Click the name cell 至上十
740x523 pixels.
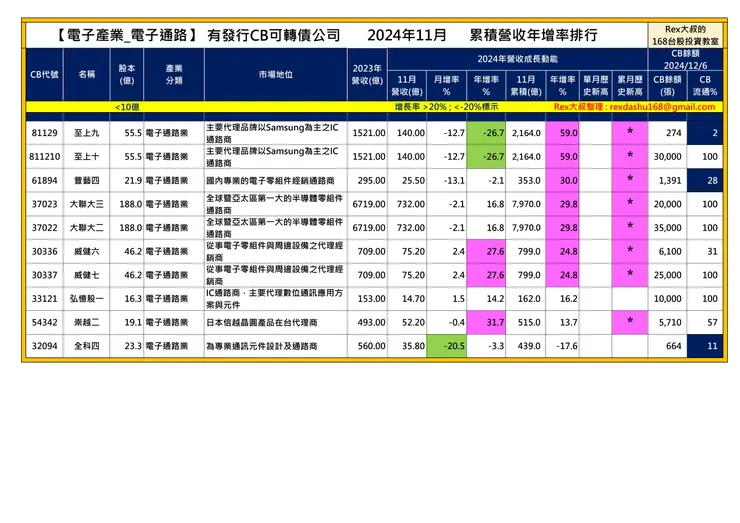pos(87,157)
